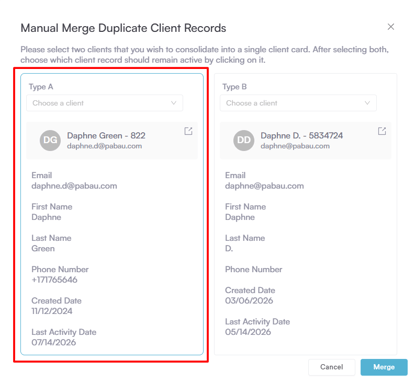415x384 pixels.
Task: Select the Daphne D. - 5834724 name
Action: pos(302,136)
